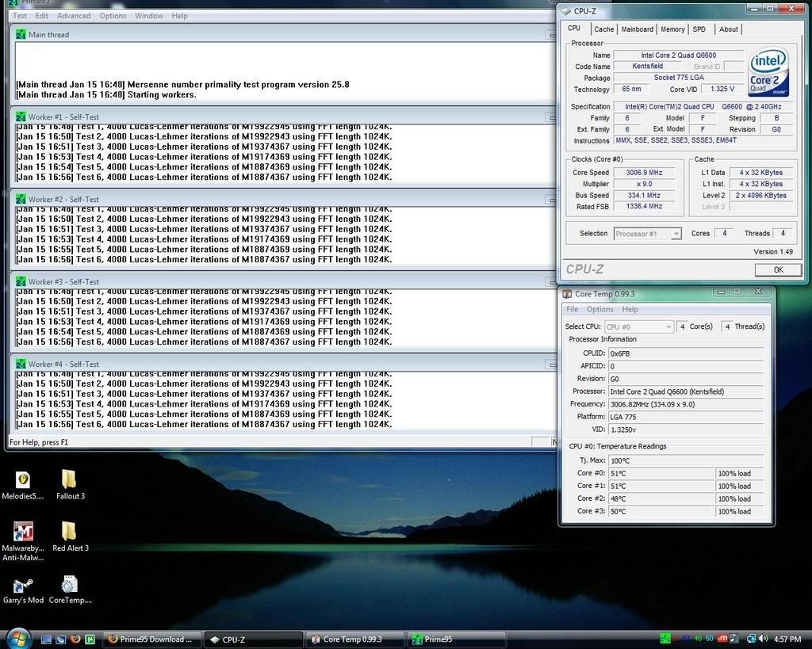Click 'Starting workers.' line in Main thread

tap(162, 95)
